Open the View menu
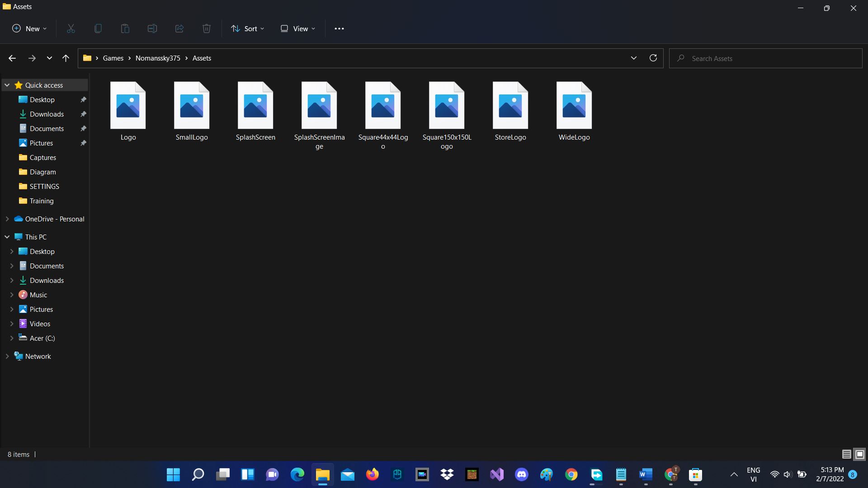This screenshot has width=868, height=488. [298, 28]
